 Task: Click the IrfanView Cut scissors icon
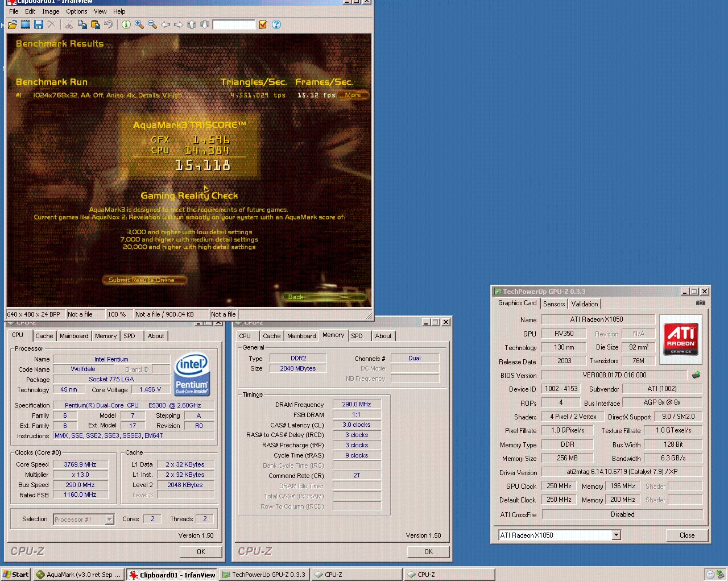tap(69, 24)
